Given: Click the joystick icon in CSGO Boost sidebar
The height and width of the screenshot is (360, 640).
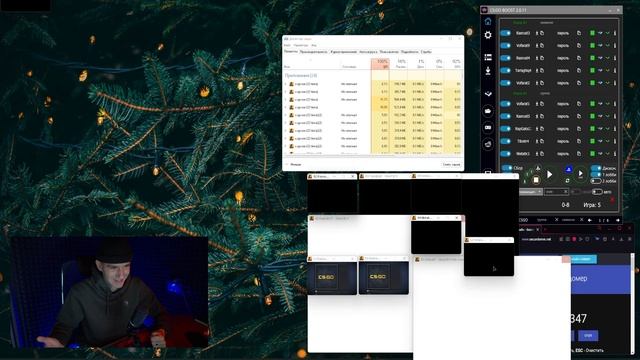Looking at the screenshot, I should 488,71.
